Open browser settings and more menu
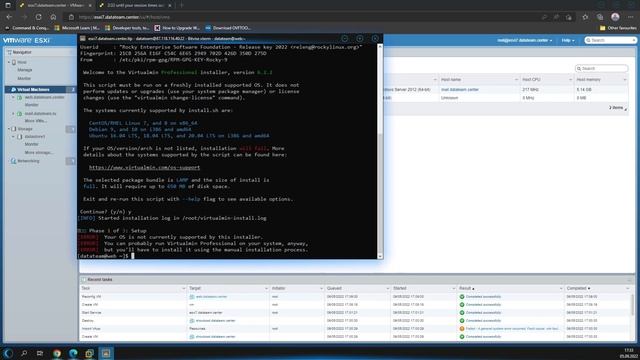This screenshot has height=360, width=640. pos(630,17)
